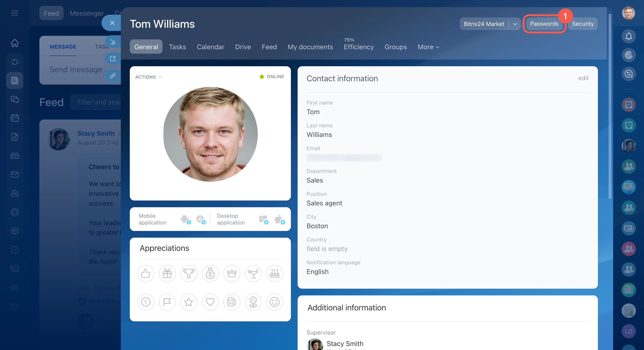
Task: Click the thumbs-up appreciation icon
Action: click(x=146, y=273)
